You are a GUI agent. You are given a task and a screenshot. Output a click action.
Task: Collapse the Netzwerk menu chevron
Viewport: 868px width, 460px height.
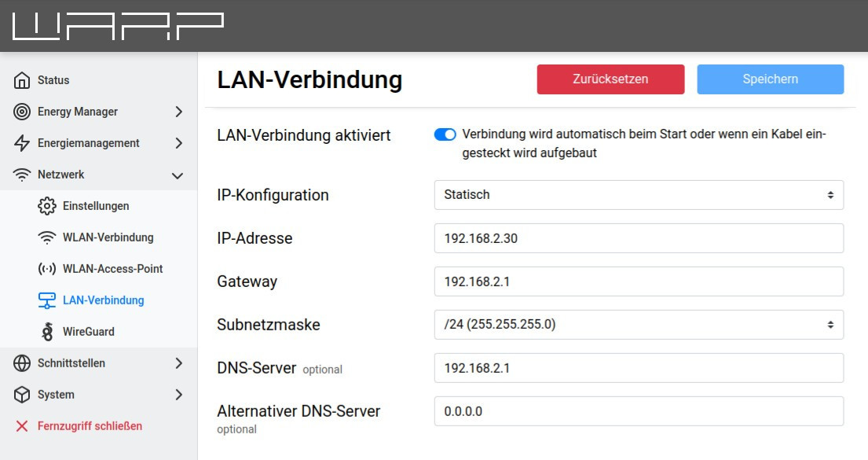(178, 175)
